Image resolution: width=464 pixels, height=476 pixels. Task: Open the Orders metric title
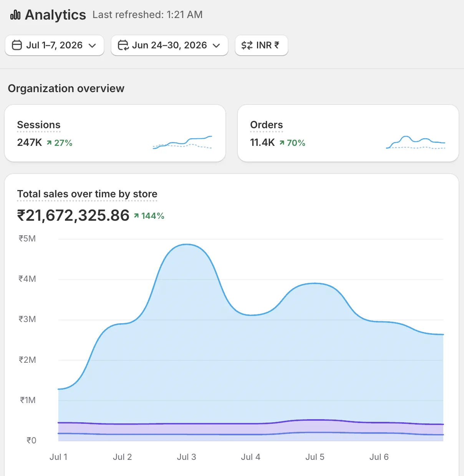tap(267, 125)
